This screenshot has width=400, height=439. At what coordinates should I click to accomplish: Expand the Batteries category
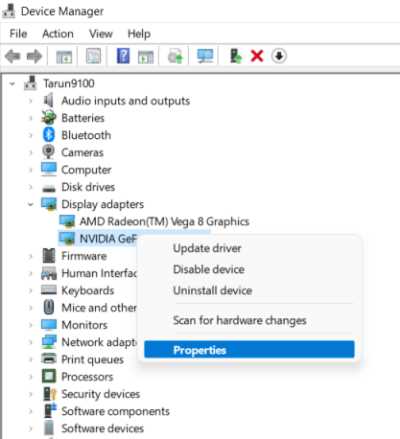coord(31,118)
